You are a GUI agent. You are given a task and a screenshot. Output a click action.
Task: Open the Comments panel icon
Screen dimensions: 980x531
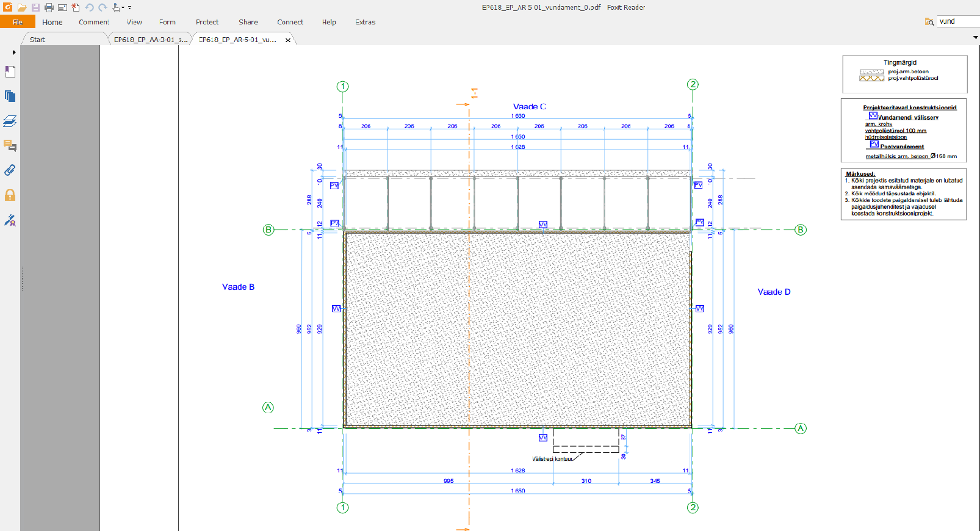[x=10, y=145]
